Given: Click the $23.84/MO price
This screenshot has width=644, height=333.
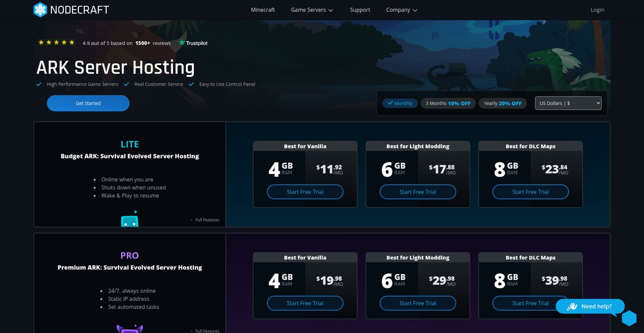Looking at the screenshot, I should click(x=555, y=169).
